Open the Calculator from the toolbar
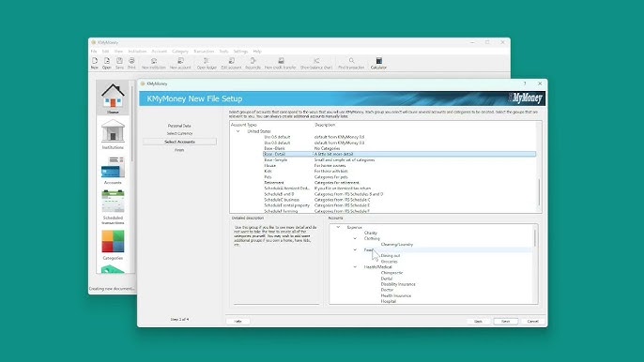The image size is (644, 362). point(378,63)
